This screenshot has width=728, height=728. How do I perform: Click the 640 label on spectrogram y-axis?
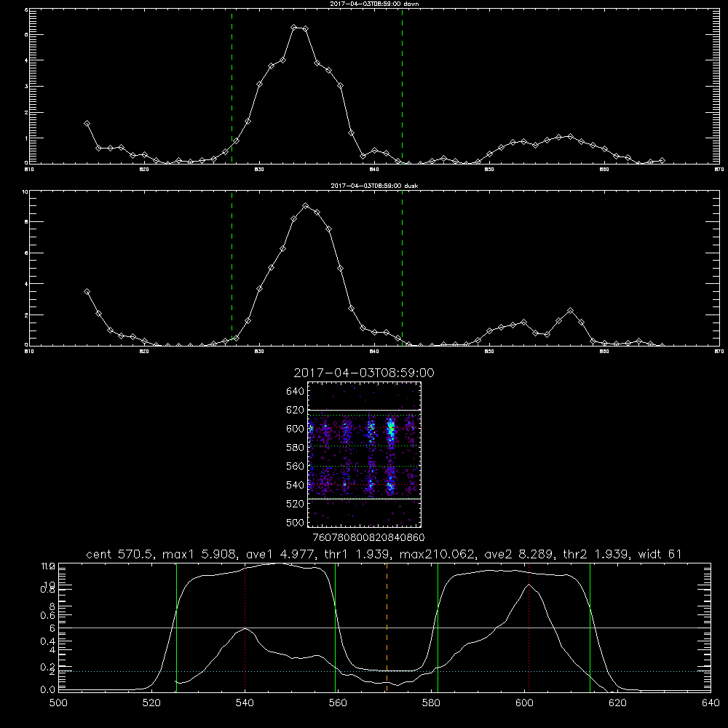(x=296, y=392)
